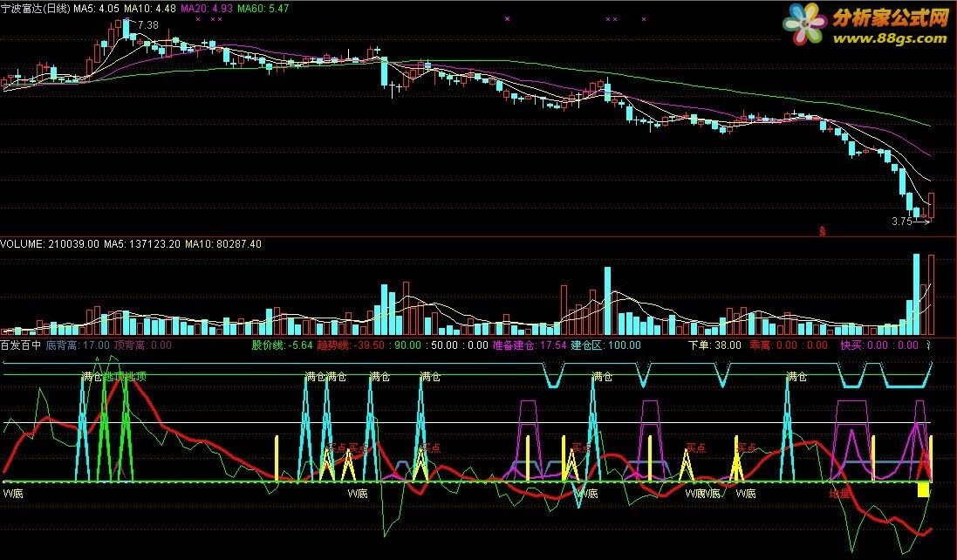Select the 底背离: 17.00 value
This screenshot has height=560, width=957.
(x=78, y=345)
